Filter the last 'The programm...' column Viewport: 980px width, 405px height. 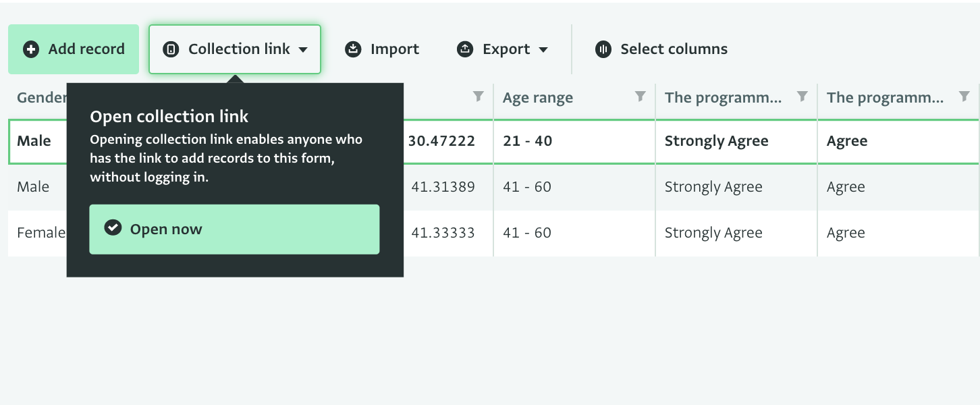(964, 97)
